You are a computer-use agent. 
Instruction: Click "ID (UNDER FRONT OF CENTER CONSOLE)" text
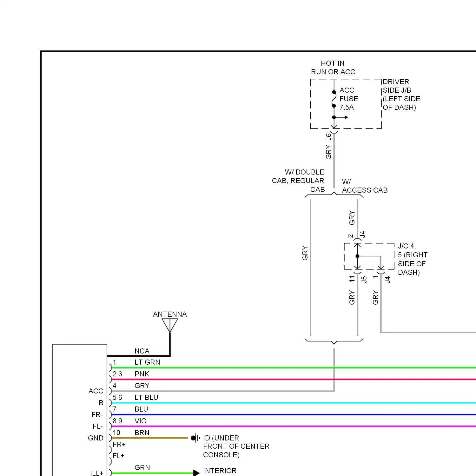click(236, 446)
